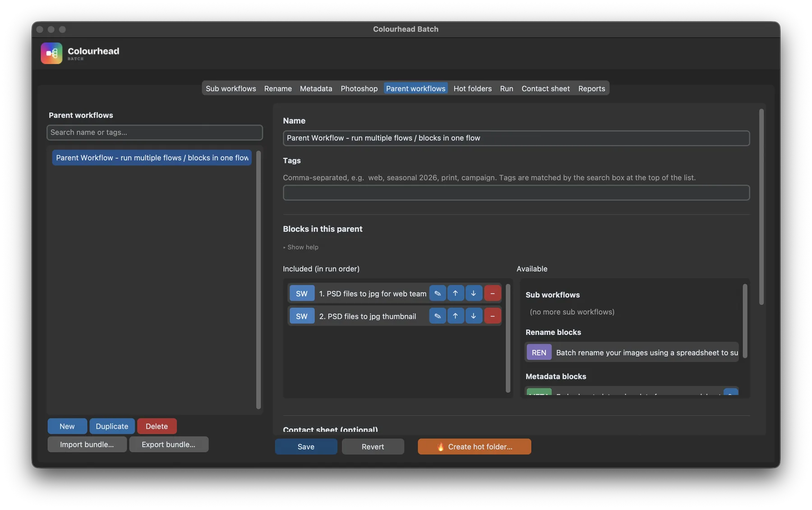Open the Run tab
The width and height of the screenshot is (812, 510).
pos(507,88)
